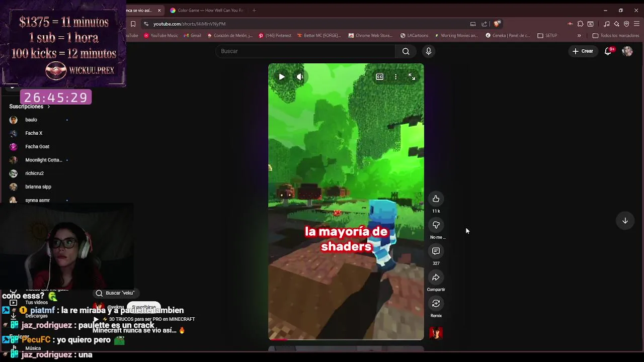Dislike the Short with thumbs down
Image resolution: width=644 pixels, height=362 pixels.
coord(436,225)
